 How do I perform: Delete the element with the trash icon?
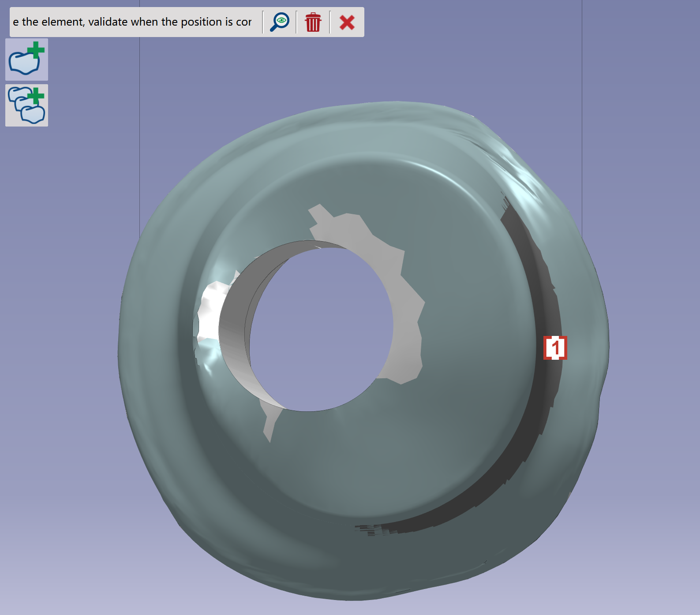click(x=313, y=22)
